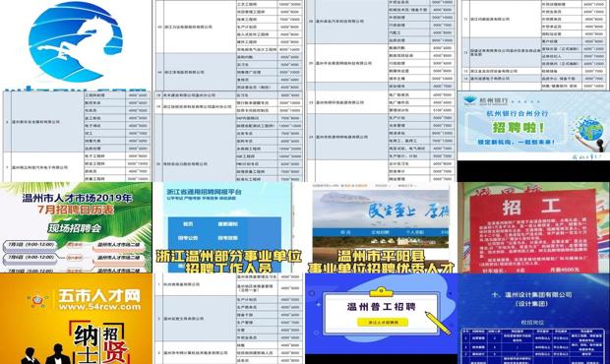
Task: Click the 杭州银行 logo icon
Action: 469,101
